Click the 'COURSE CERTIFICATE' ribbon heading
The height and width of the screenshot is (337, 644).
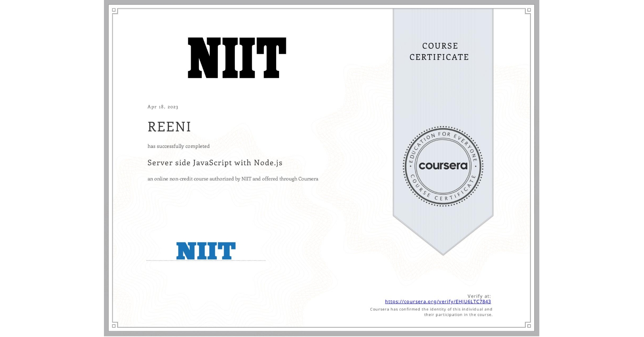pos(439,51)
